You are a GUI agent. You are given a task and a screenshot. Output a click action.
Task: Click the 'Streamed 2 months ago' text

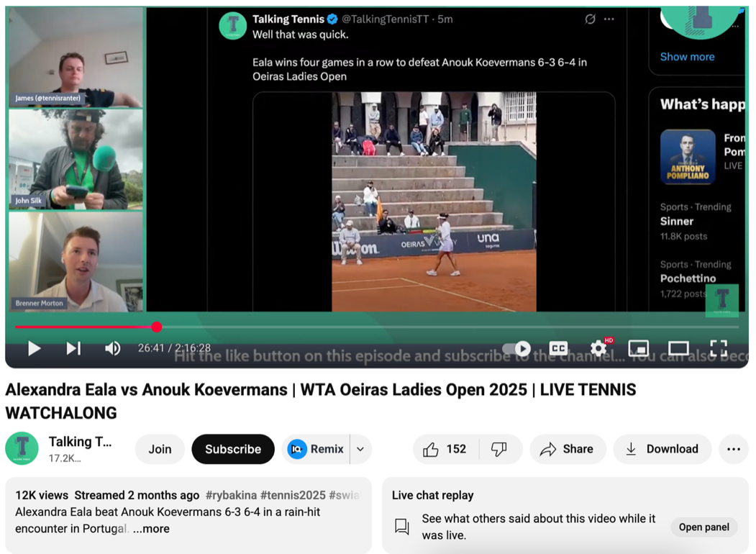[137, 495]
